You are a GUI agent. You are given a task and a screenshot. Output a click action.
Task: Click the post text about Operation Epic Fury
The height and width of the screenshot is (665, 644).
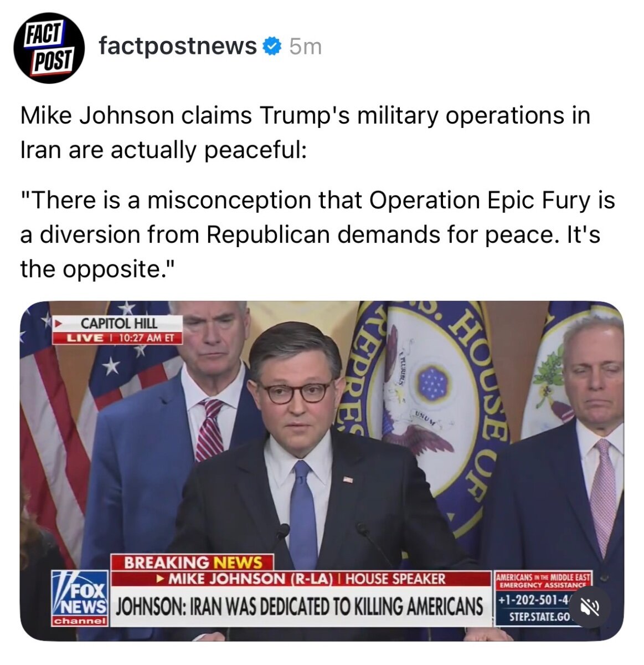click(x=317, y=234)
